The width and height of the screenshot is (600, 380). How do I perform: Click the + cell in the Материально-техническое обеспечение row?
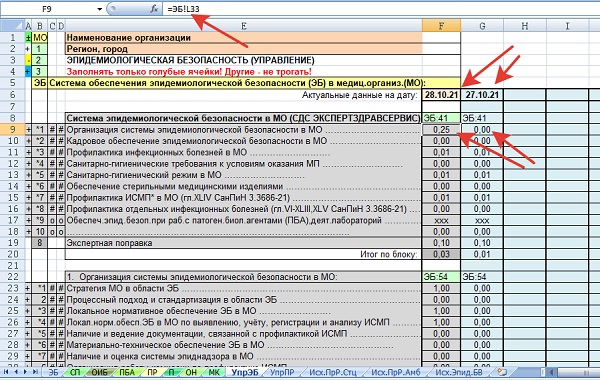[28, 345]
